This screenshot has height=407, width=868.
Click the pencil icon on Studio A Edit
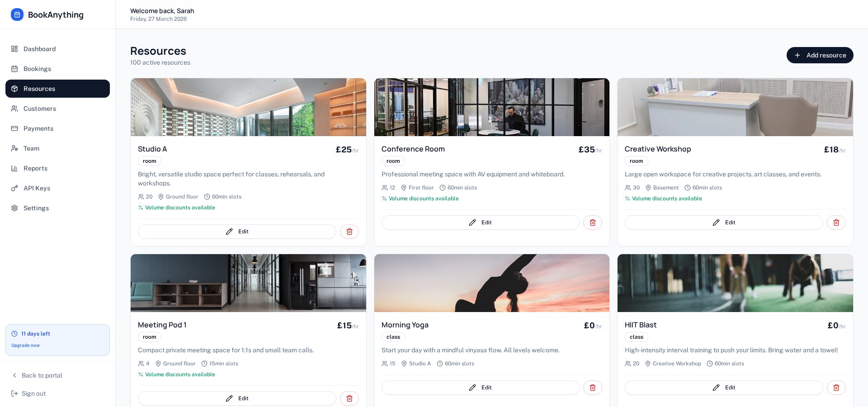(x=229, y=232)
